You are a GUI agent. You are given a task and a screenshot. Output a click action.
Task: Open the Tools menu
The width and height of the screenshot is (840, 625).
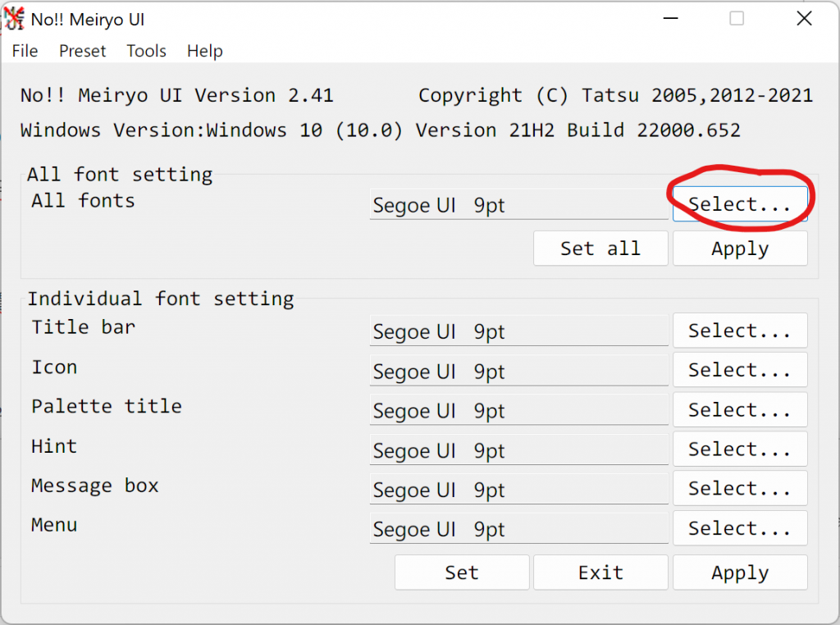(146, 51)
